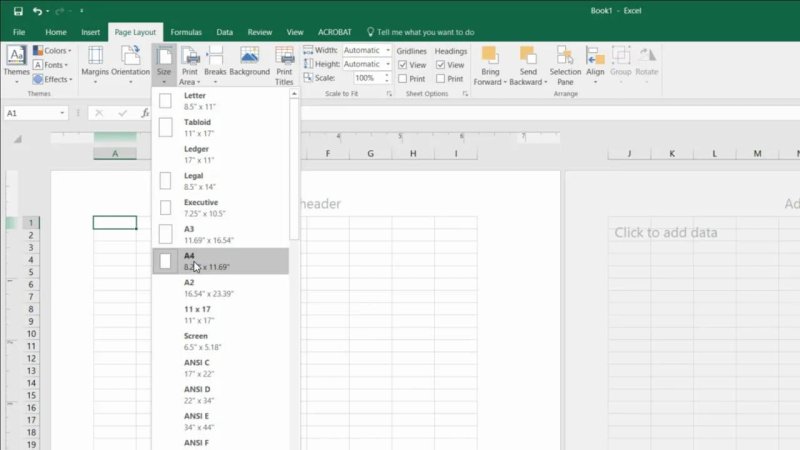Switch to the Insert tab
This screenshot has width=800, height=450.
tap(90, 32)
